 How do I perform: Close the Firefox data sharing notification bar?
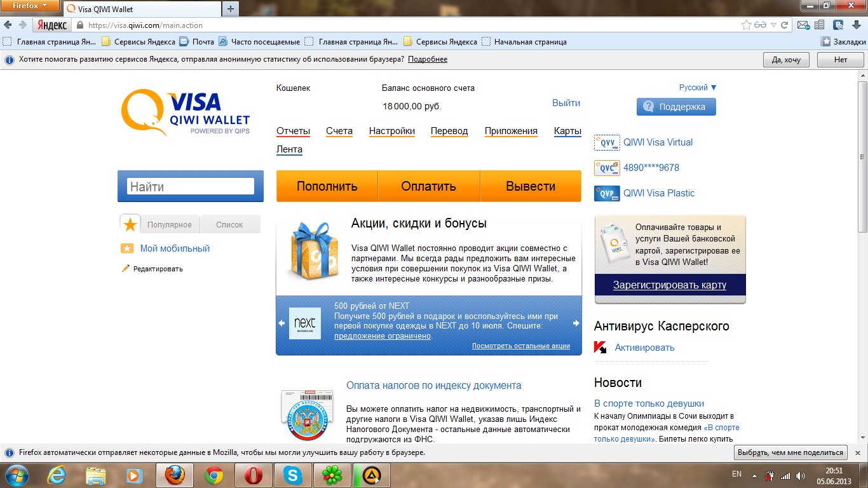(x=858, y=452)
